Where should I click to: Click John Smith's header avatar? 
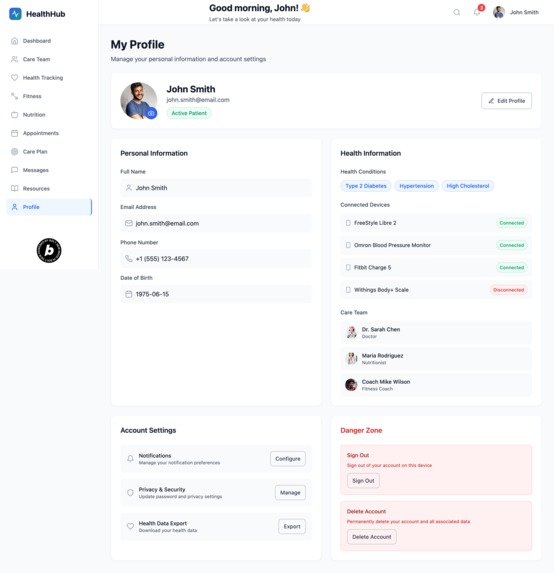coord(499,12)
